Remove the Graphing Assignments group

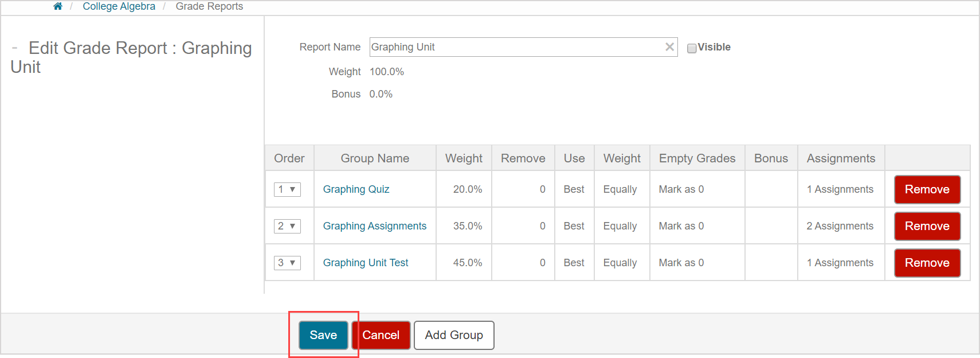pyautogui.click(x=927, y=226)
